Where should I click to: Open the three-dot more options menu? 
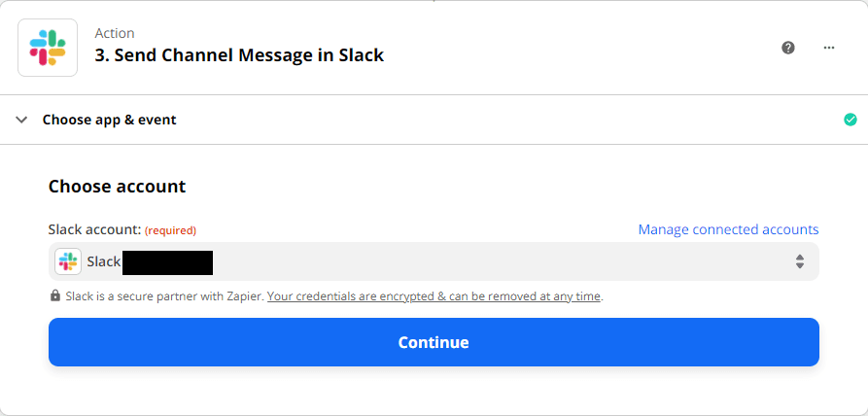click(829, 48)
